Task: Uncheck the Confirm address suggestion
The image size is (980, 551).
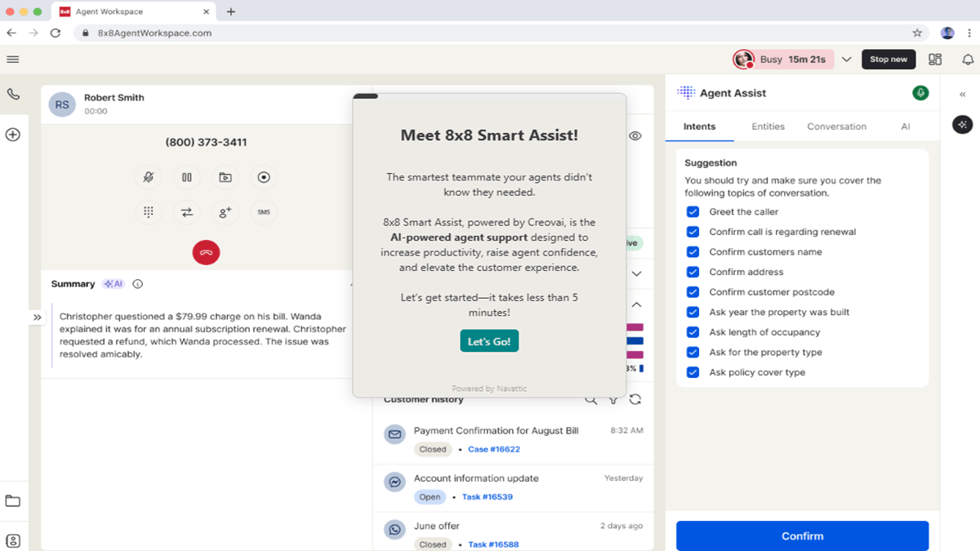Action: pyautogui.click(x=693, y=272)
